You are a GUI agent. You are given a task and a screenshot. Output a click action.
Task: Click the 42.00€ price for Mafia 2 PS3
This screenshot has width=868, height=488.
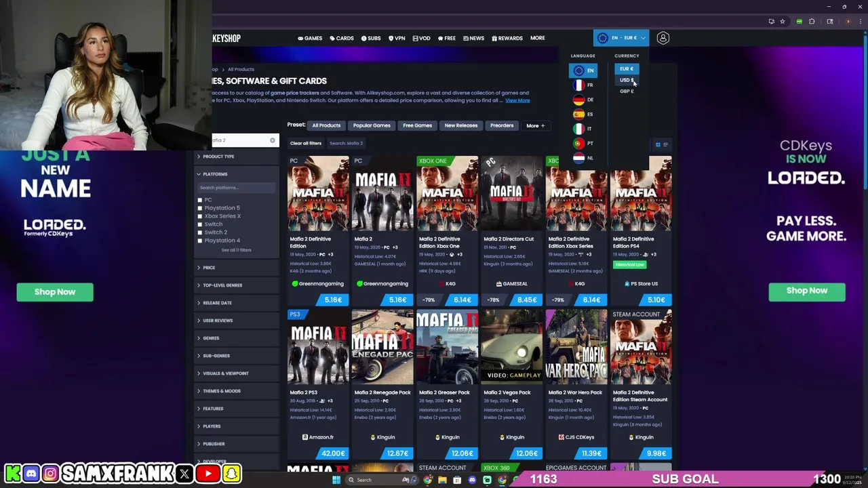click(330, 453)
